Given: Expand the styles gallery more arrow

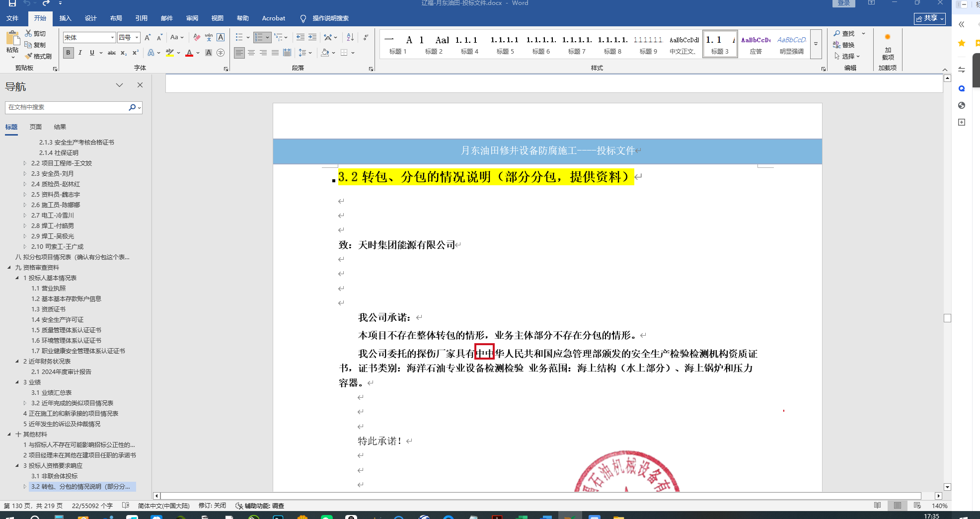Looking at the screenshot, I should (816, 44).
